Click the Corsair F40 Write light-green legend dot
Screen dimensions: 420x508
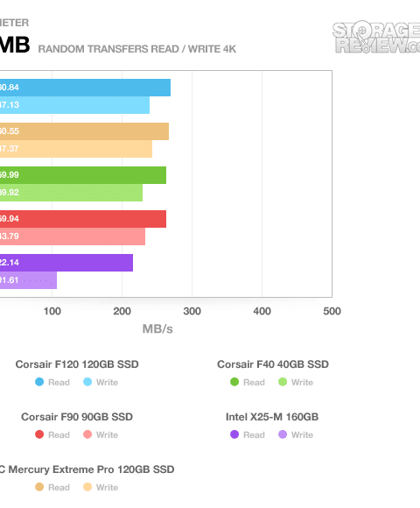tap(283, 382)
